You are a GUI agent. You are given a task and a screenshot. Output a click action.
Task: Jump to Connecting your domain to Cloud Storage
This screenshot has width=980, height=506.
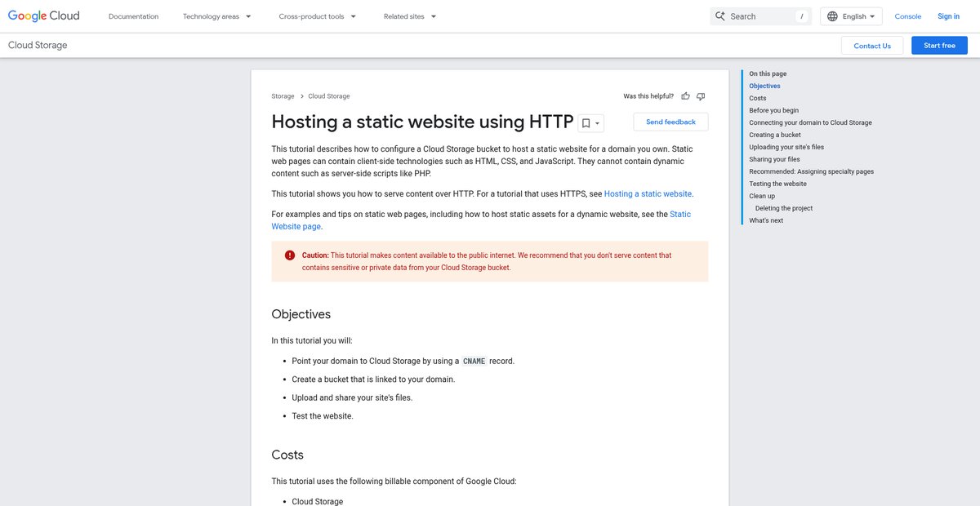pyautogui.click(x=810, y=122)
